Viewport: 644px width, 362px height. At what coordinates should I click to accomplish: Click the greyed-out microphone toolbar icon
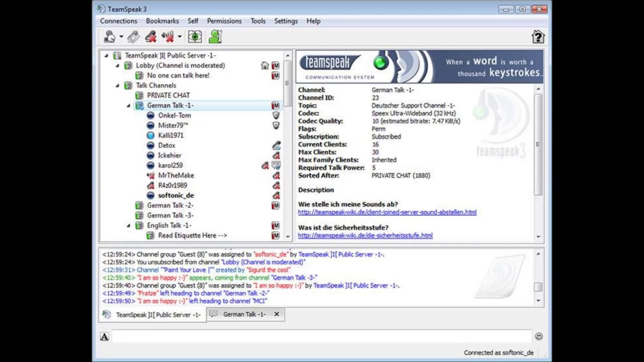coord(133,37)
